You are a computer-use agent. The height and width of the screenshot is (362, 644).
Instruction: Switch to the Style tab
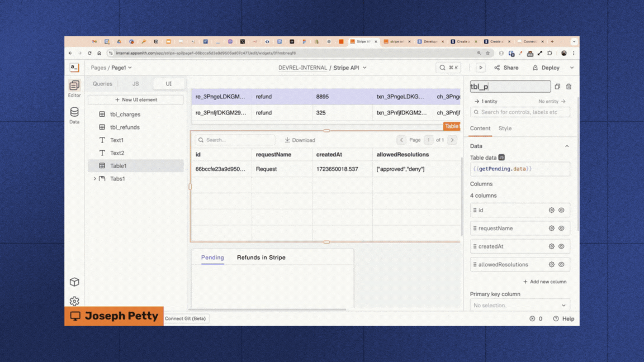click(x=505, y=128)
